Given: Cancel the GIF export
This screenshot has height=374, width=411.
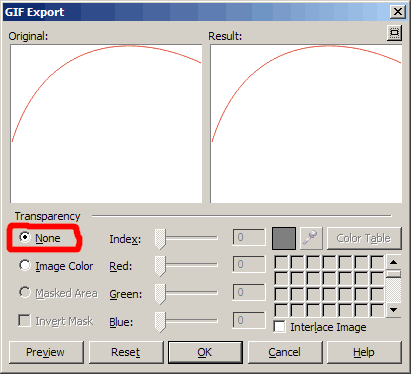Looking at the screenshot, I should click(285, 352).
